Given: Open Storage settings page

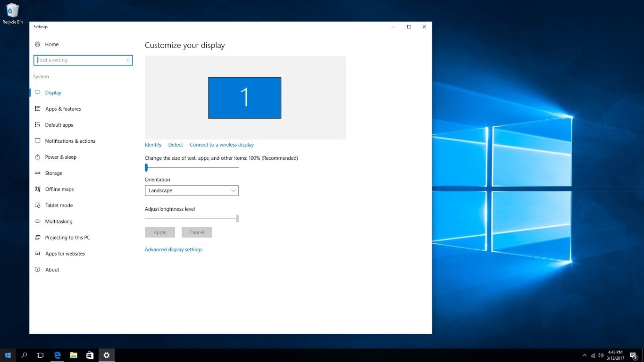Looking at the screenshot, I should [53, 173].
